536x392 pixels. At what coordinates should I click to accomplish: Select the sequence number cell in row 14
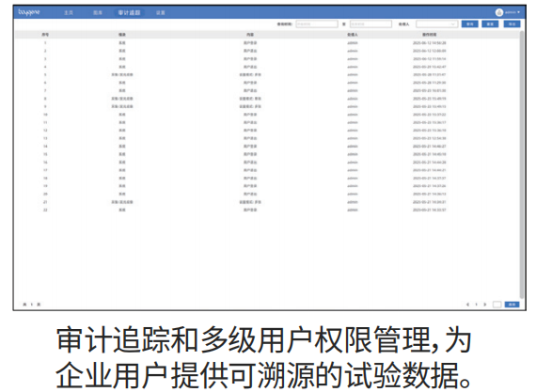45,147
